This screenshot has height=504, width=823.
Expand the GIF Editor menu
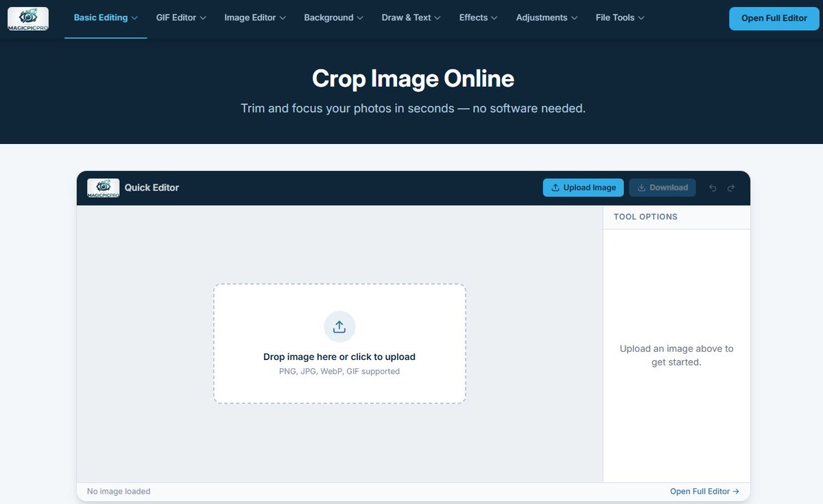181,18
